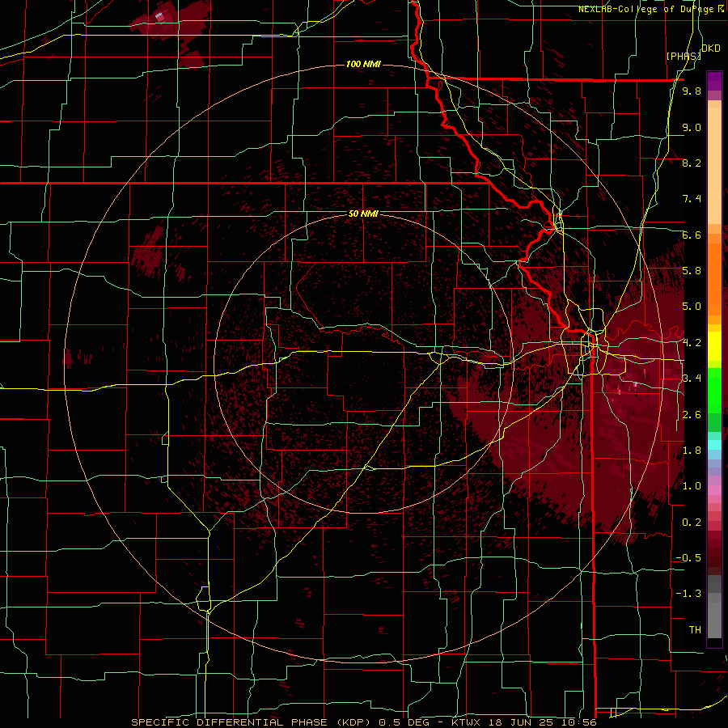Image resolution: width=728 pixels, height=728 pixels.
Task: Pick the pink color bar segment near 1.0
Action: click(x=714, y=489)
